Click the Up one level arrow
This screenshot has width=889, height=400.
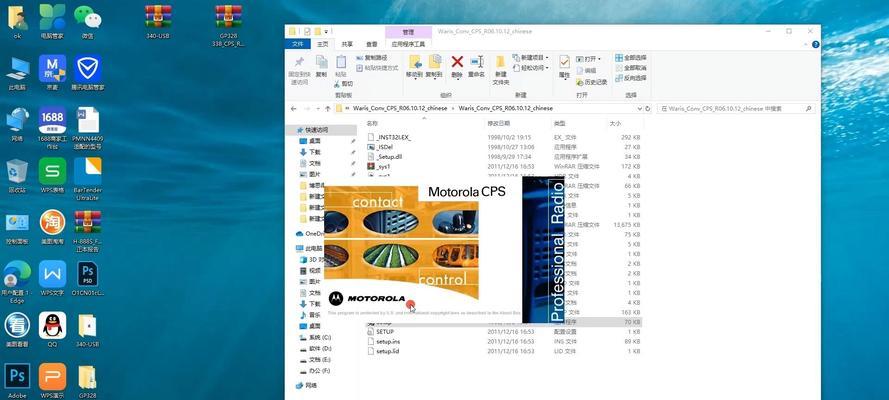click(328, 108)
